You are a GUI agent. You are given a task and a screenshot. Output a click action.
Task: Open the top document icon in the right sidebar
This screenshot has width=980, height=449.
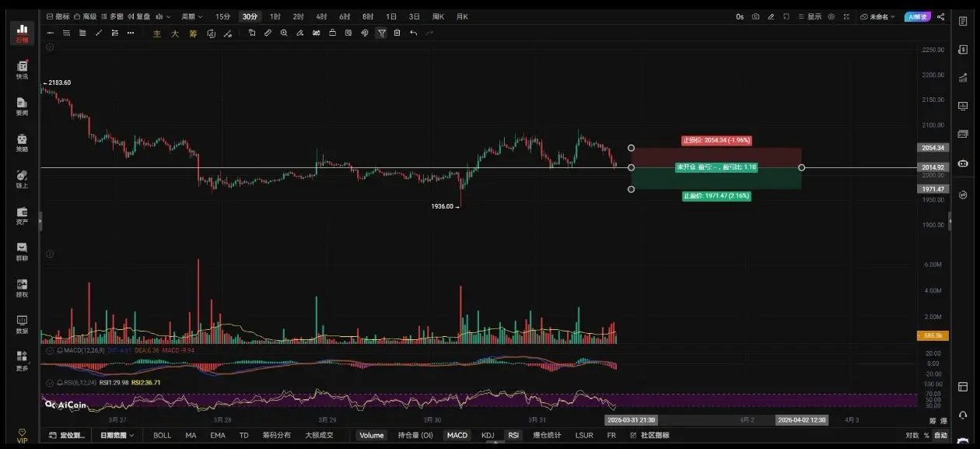(x=963, y=21)
